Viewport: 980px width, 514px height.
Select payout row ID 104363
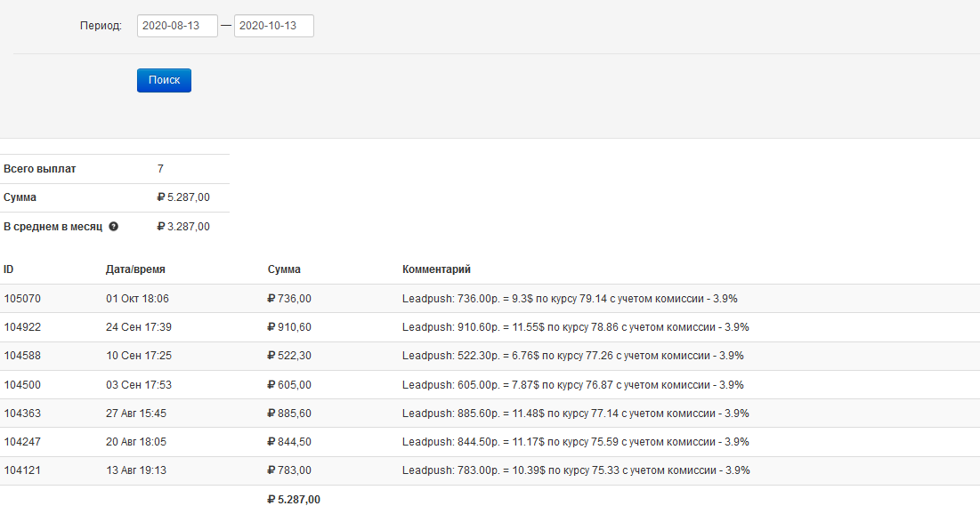coord(22,414)
